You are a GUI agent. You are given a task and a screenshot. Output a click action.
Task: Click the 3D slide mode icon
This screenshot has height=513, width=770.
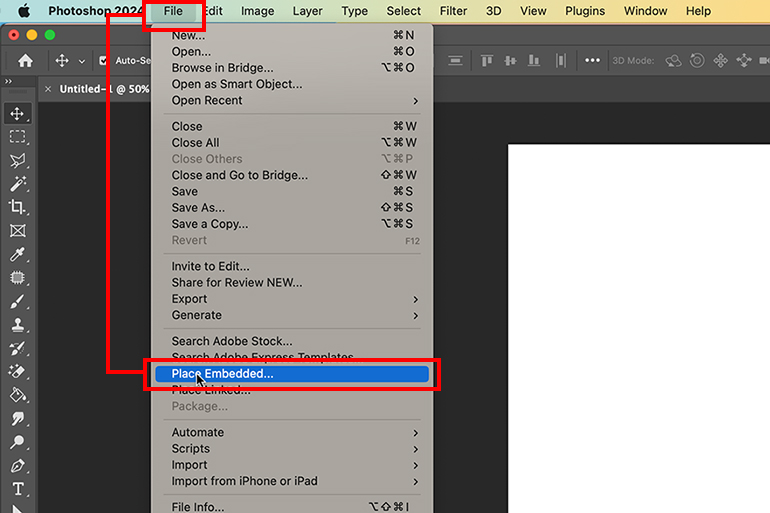click(744, 61)
